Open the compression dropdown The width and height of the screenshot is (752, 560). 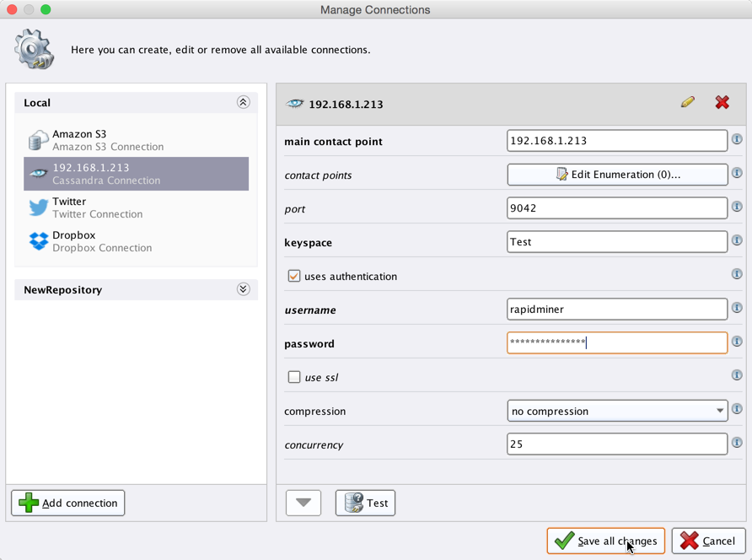(x=616, y=411)
